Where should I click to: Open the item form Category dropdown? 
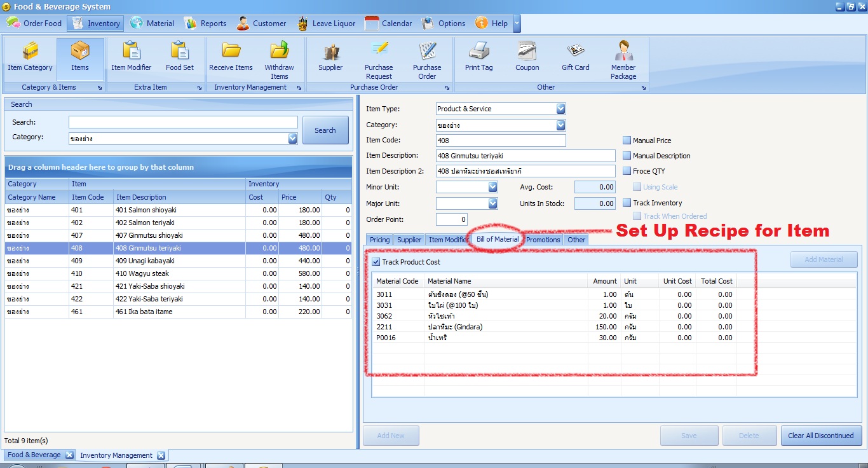[560, 125]
